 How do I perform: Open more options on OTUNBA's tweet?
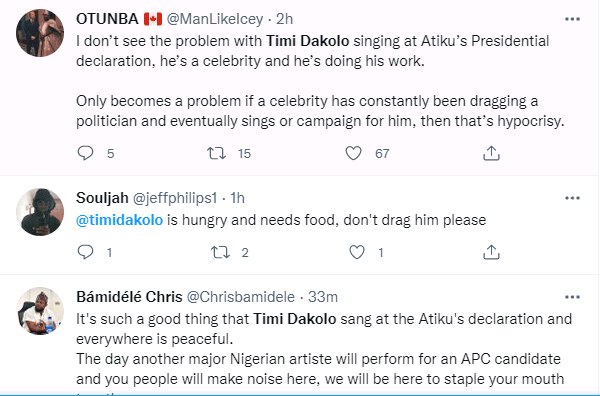572,19
